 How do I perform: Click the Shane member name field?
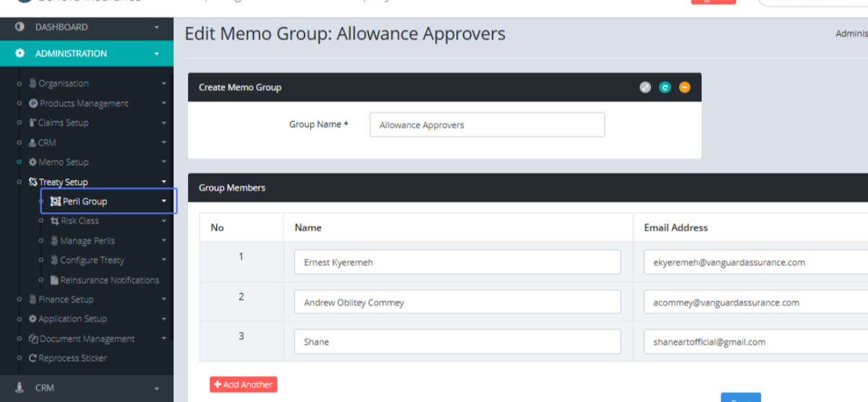(457, 342)
